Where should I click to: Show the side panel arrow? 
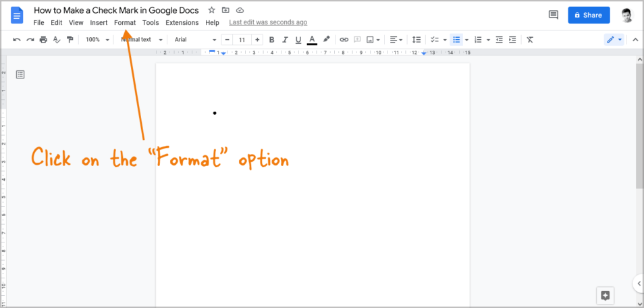(x=639, y=283)
